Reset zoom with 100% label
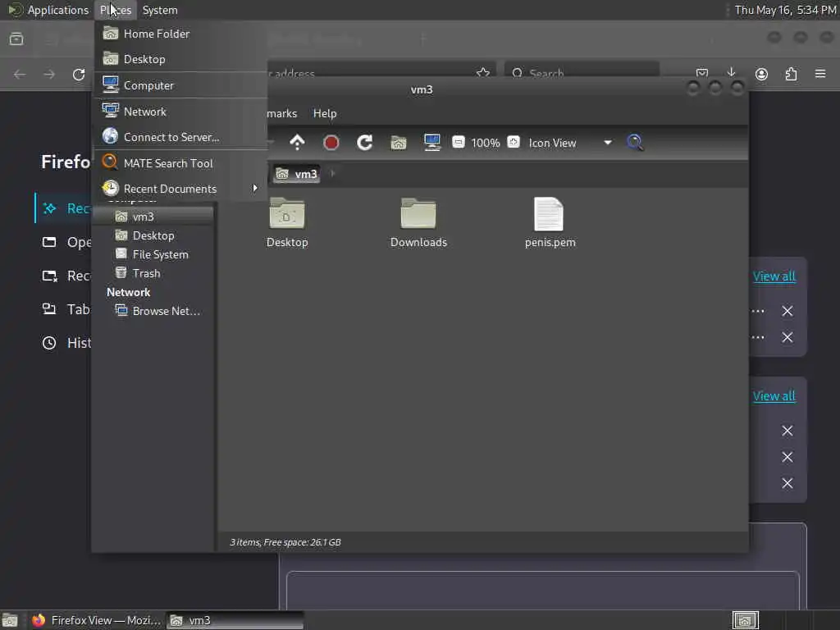This screenshot has height=630, width=840. tap(486, 143)
